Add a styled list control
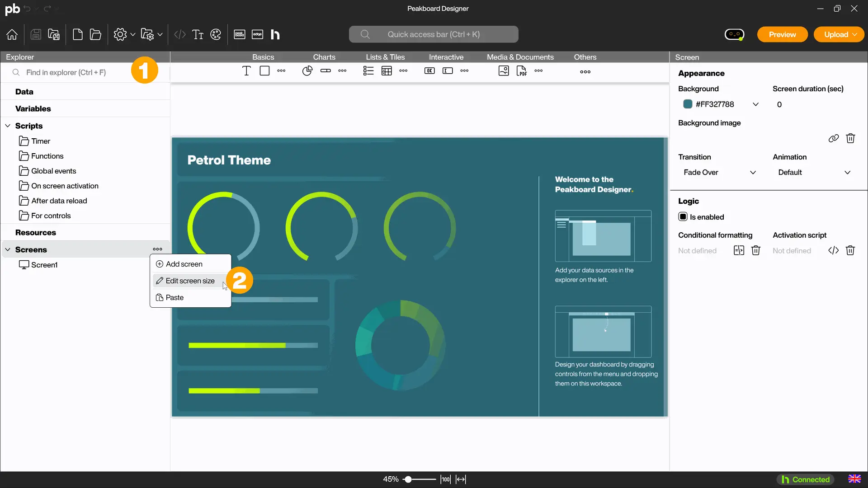Image resolution: width=868 pixels, height=488 pixels. 368,71
